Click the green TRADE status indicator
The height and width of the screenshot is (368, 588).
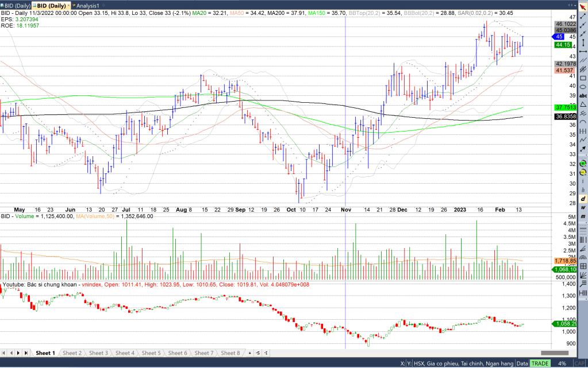539,363
